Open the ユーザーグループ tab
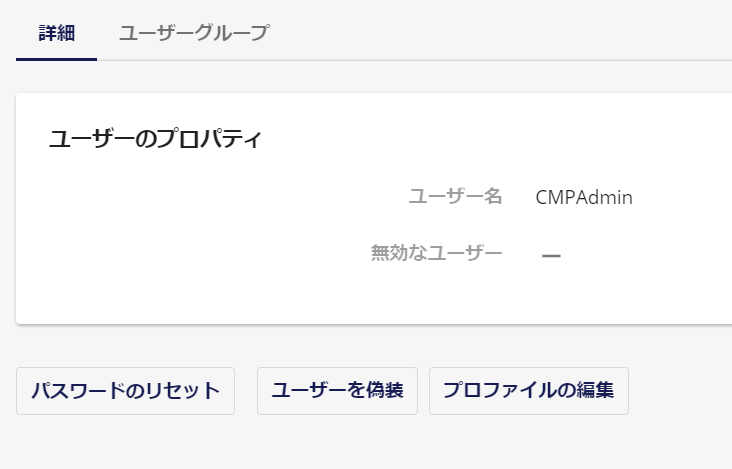732x469 pixels. click(194, 34)
